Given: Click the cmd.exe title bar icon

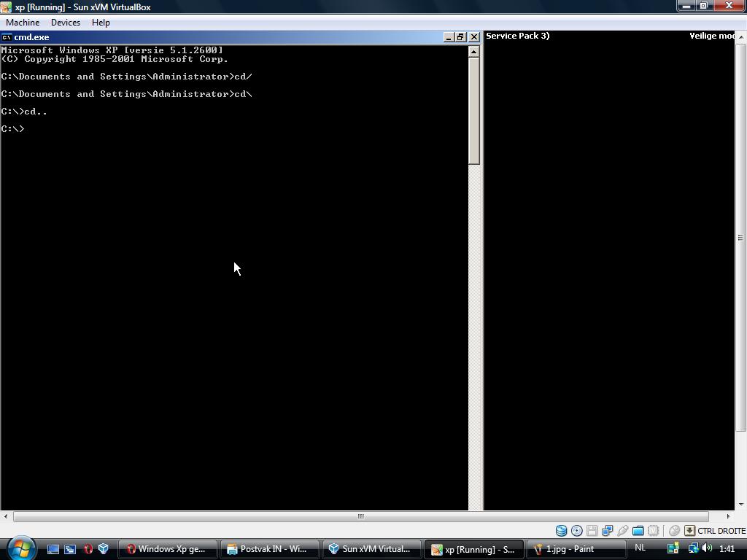Looking at the screenshot, I should (6, 37).
